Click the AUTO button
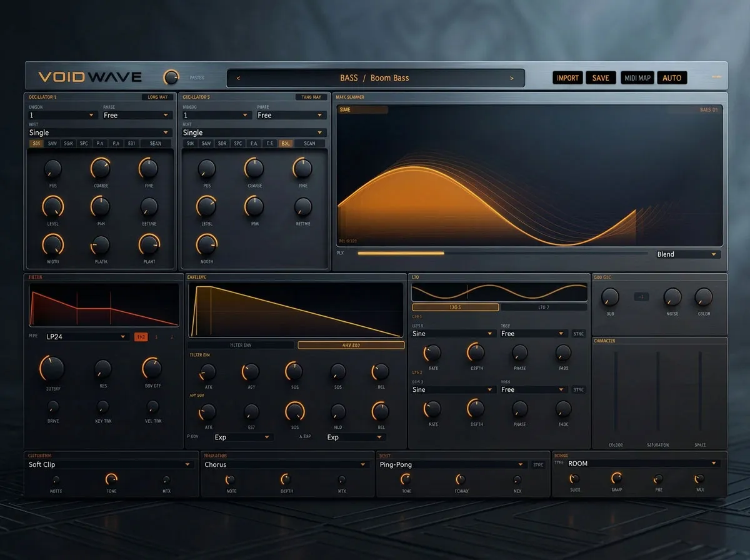 [x=672, y=78]
